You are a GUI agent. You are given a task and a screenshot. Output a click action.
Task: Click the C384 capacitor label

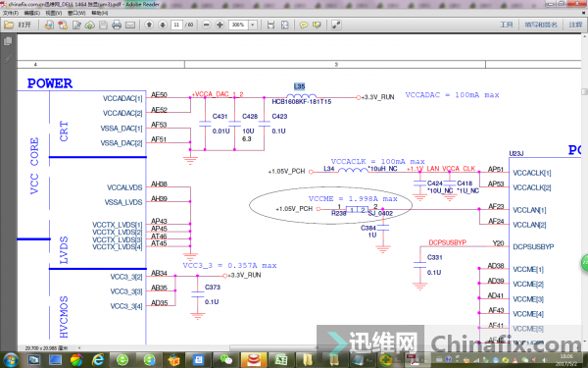click(368, 228)
